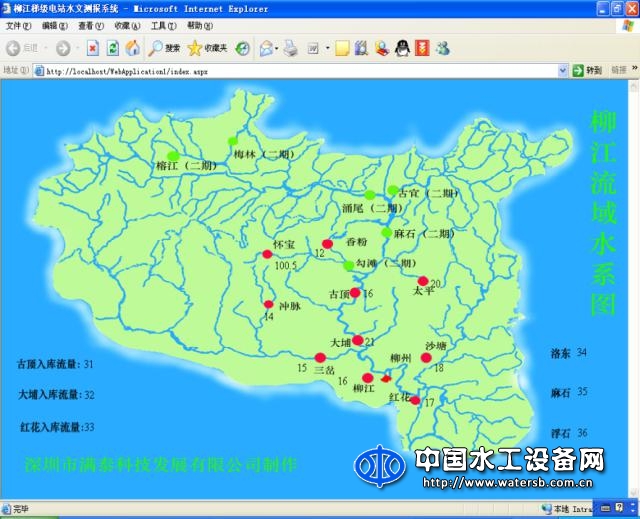Screen dimensions: 640x519
Task: Open the yellow note toolbar icon
Action: click(x=342, y=48)
